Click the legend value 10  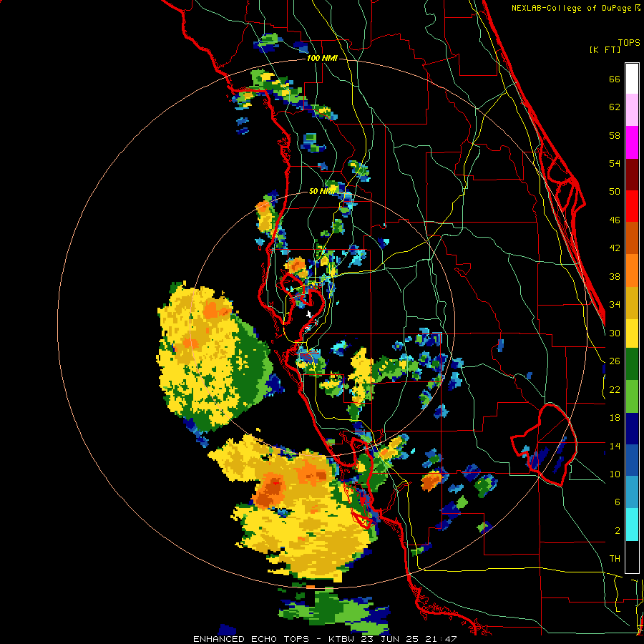click(615, 474)
